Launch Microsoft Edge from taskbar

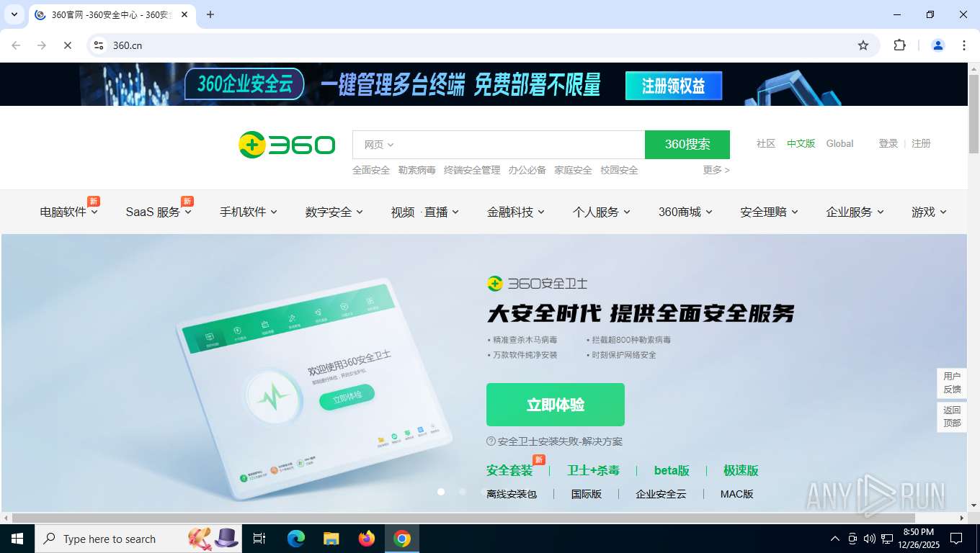coord(296,539)
